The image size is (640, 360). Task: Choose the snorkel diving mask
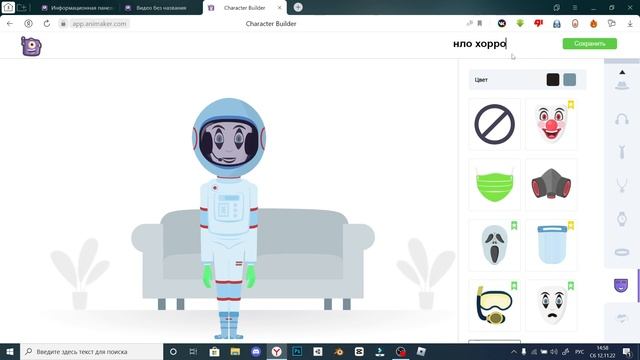tap(494, 306)
